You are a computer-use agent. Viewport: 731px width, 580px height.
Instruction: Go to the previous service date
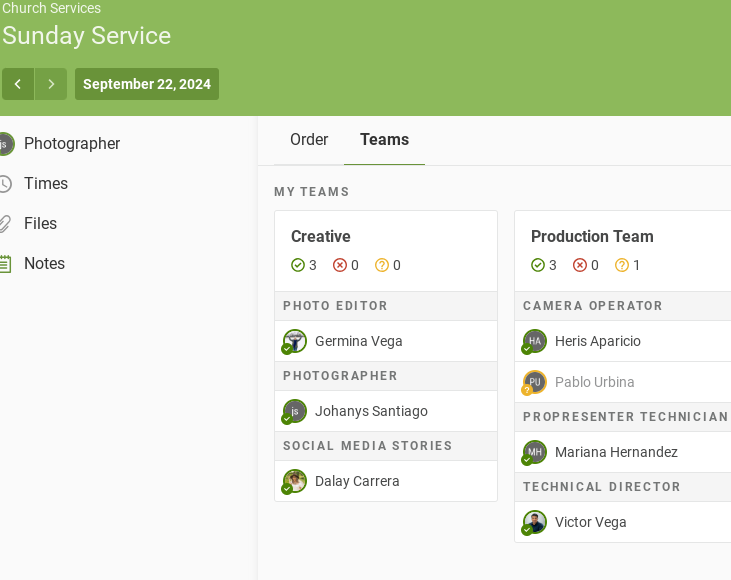[18, 84]
